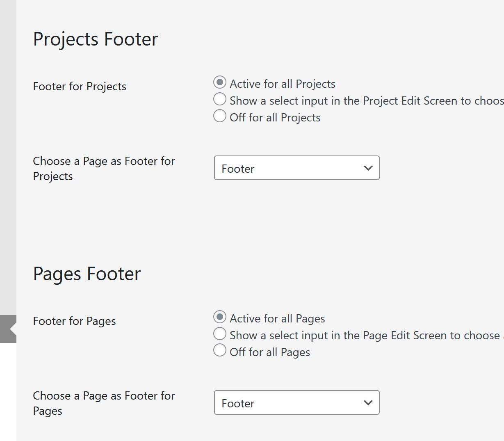This screenshot has height=441, width=504.
Task: Click the collapsed gray sidebar strip above the arrow
Action: coord(8,156)
